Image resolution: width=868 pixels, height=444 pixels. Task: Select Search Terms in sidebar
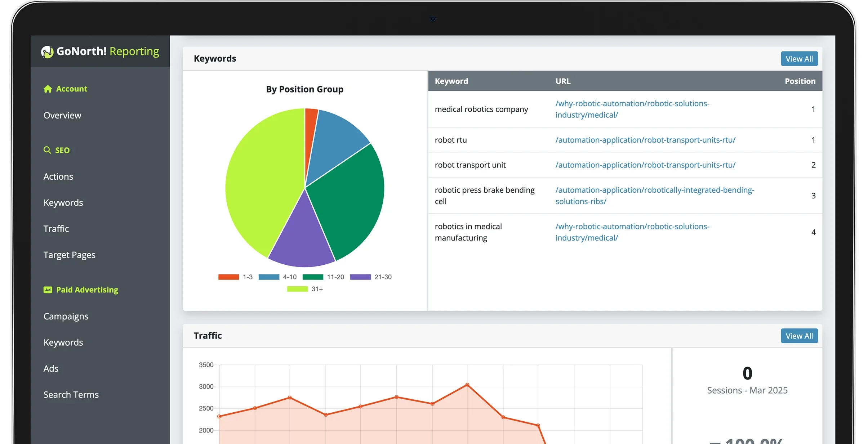(x=71, y=395)
